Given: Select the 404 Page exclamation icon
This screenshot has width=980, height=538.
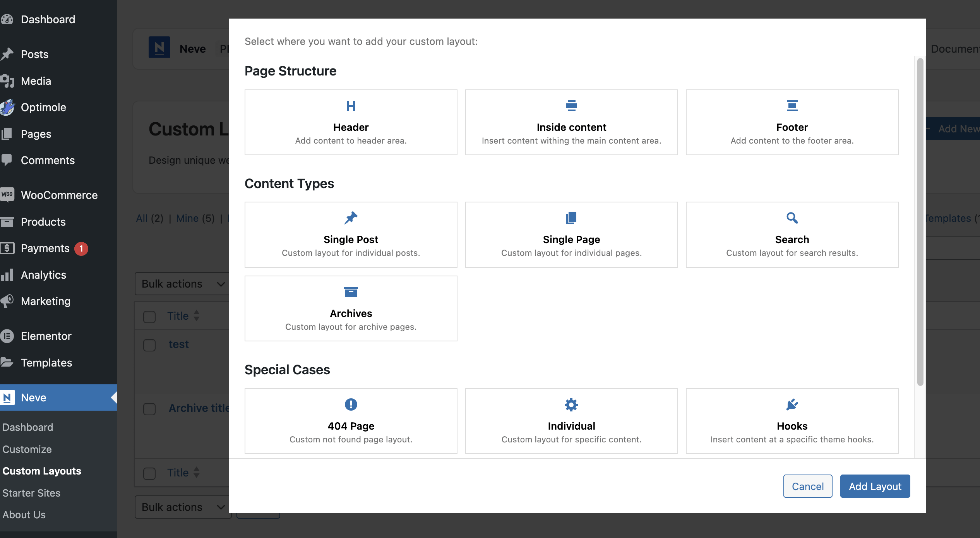Looking at the screenshot, I should pos(351,404).
